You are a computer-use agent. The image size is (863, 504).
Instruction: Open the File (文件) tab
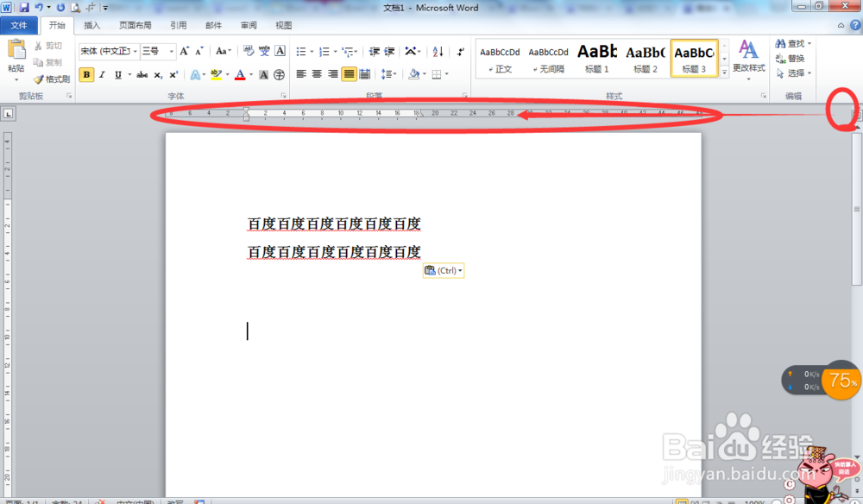19,25
